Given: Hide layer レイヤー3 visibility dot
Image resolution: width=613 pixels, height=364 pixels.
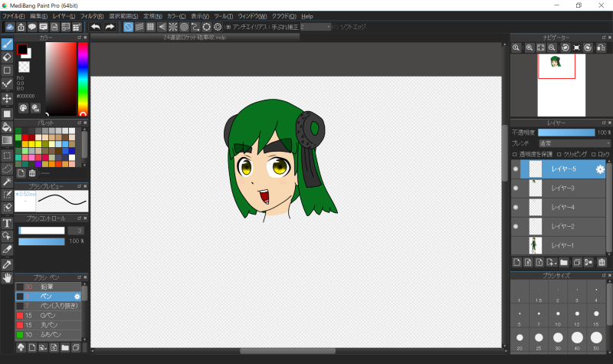Looking at the screenshot, I should tap(515, 188).
